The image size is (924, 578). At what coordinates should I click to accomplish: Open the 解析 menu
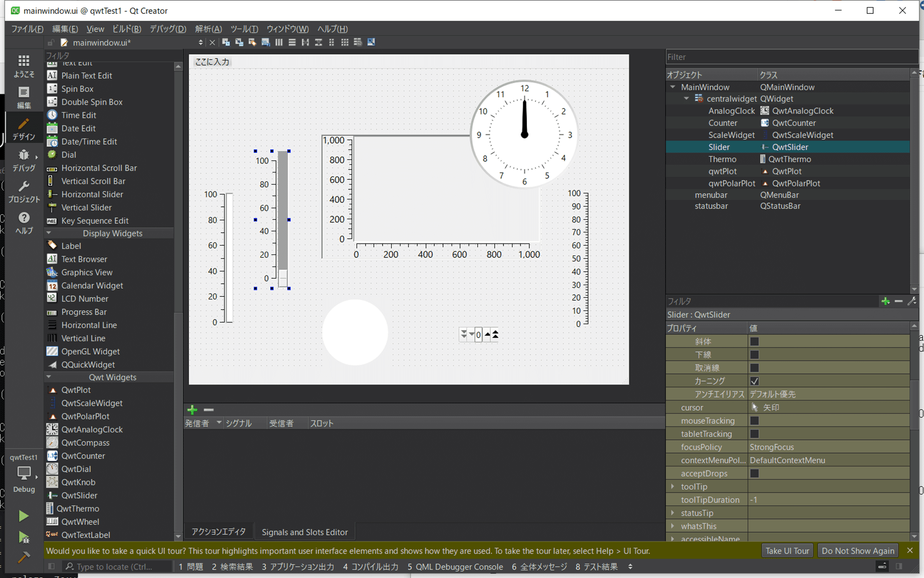[x=209, y=29]
